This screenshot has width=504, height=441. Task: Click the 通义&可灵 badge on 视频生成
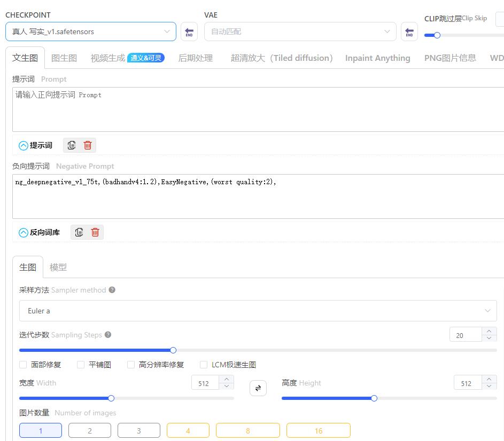(x=146, y=58)
